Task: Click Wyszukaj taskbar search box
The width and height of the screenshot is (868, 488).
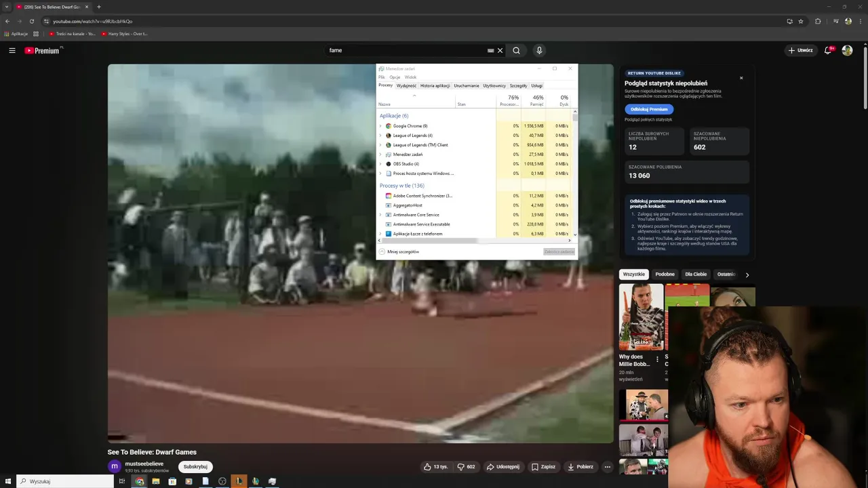Action: (65, 481)
